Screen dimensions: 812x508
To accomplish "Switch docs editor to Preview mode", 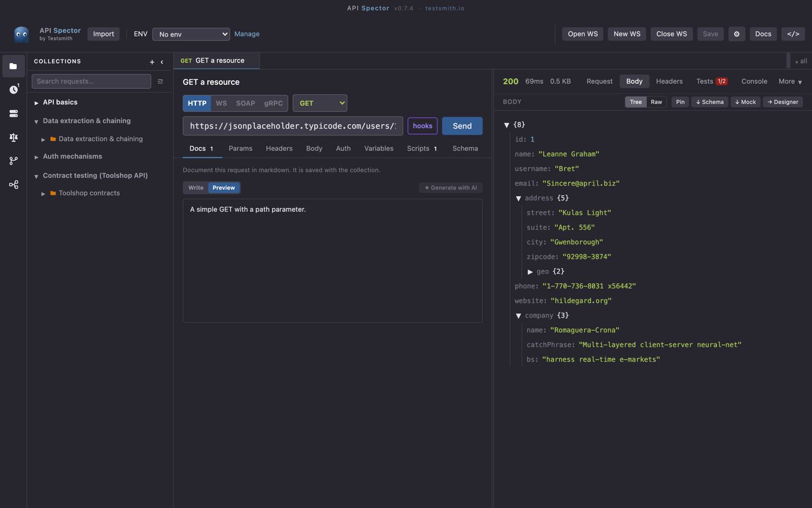I will tap(224, 188).
